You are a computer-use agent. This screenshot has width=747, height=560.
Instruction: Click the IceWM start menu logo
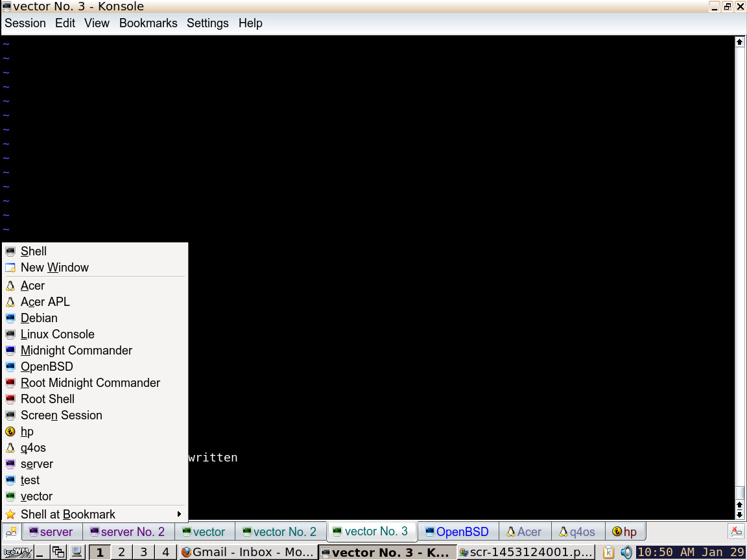click(18, 552)
